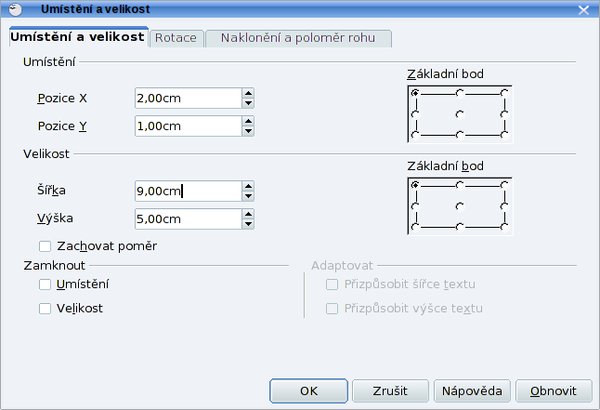600x410 pixels.
Task: Check Velikost under Zamknout
Action: tap(45, 309)
